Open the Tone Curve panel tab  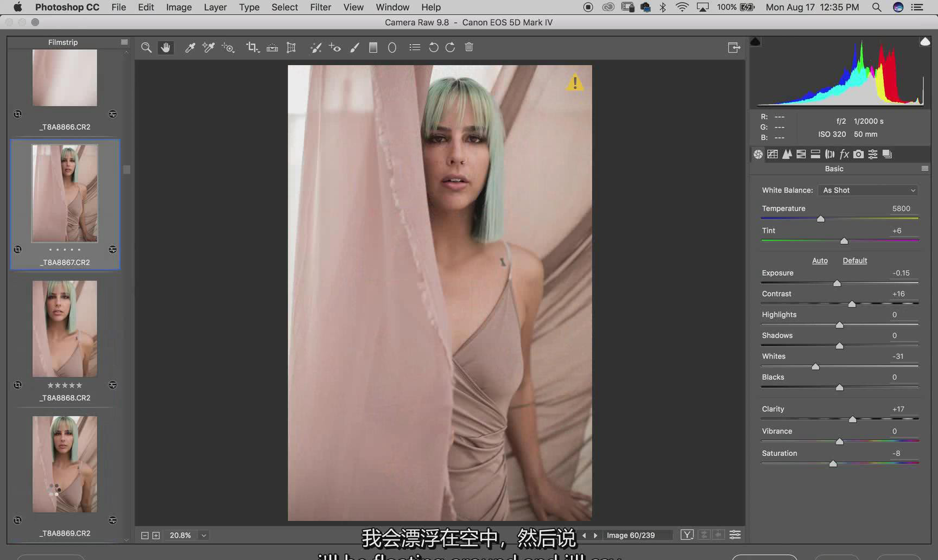[772, 154]
